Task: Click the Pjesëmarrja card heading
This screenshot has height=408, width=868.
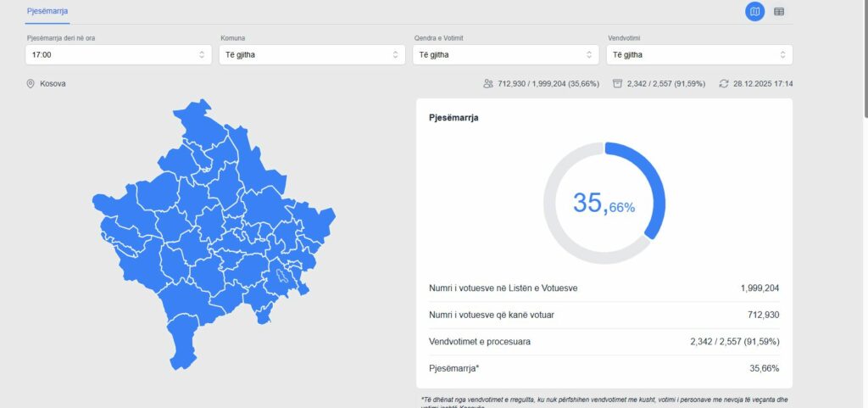Action: click(x=453, y=118)
